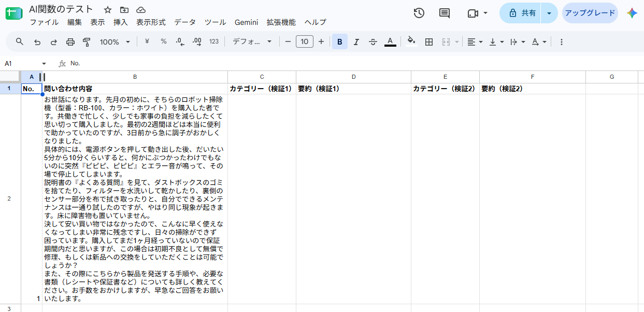Click the name box showing A1

(21, 63)
